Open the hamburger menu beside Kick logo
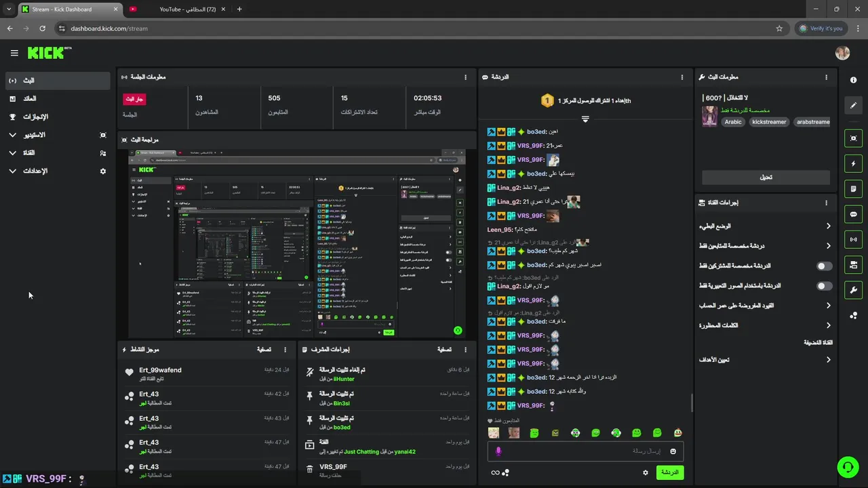Screen dimensions: 868x488 pyautogui.click(x=14, y=53)
